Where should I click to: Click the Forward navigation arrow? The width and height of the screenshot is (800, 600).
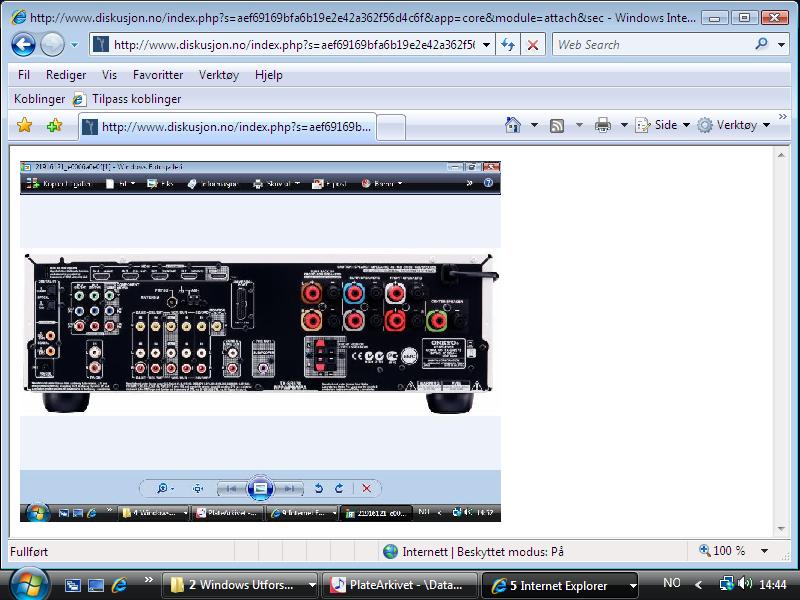52,45
